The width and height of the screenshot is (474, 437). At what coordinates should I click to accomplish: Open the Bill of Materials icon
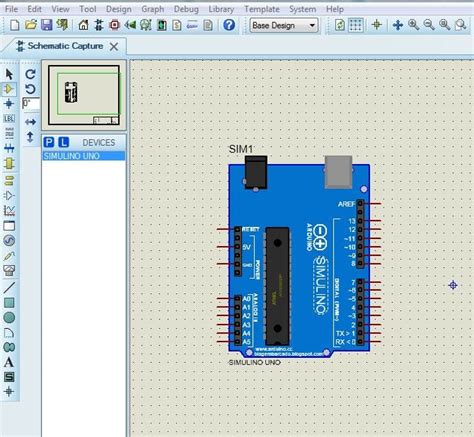click(177, 25)
